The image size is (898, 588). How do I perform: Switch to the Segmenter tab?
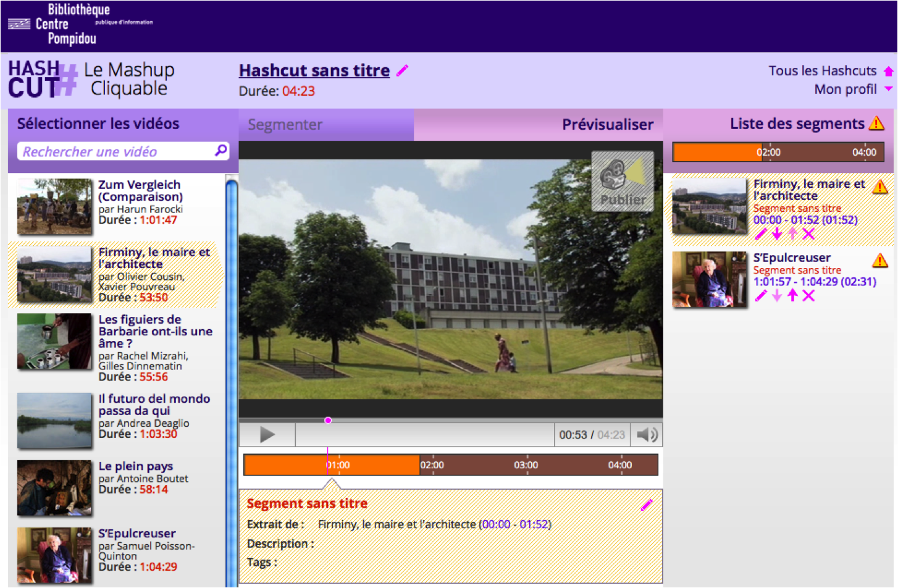[285, 125]
